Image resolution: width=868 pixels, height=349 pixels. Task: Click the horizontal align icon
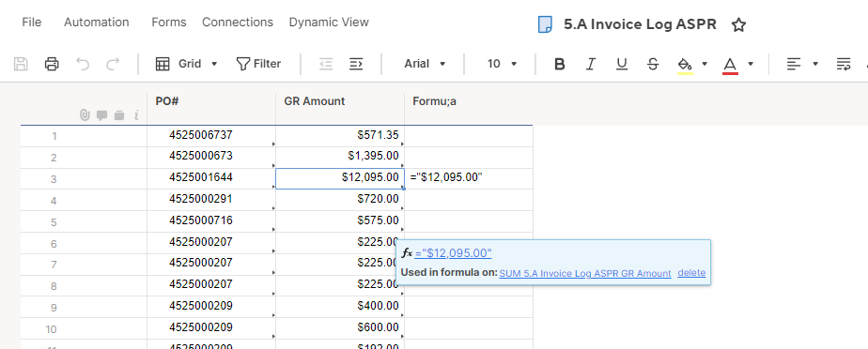pos(794,64)
